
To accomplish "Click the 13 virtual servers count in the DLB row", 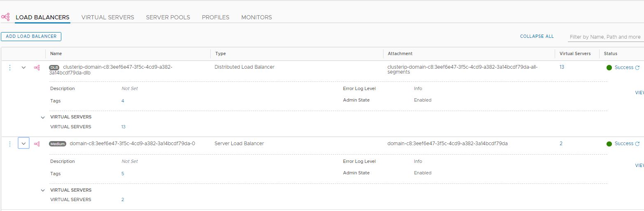I will point(562,67).
